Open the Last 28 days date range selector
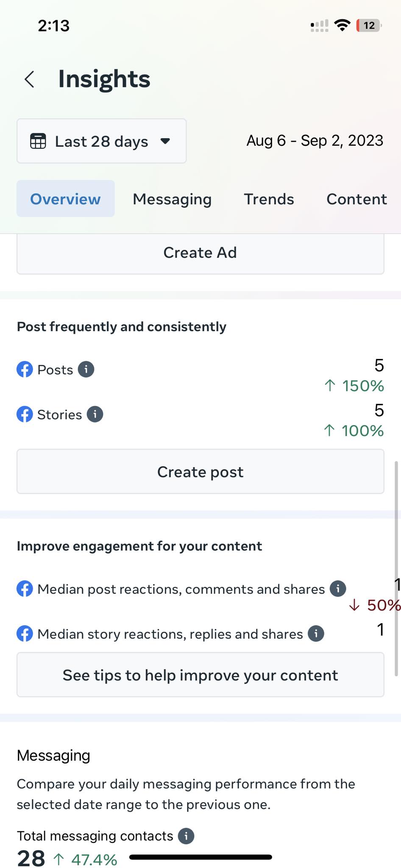The width and height of the screenshot is (401, 868). (101, 141)
